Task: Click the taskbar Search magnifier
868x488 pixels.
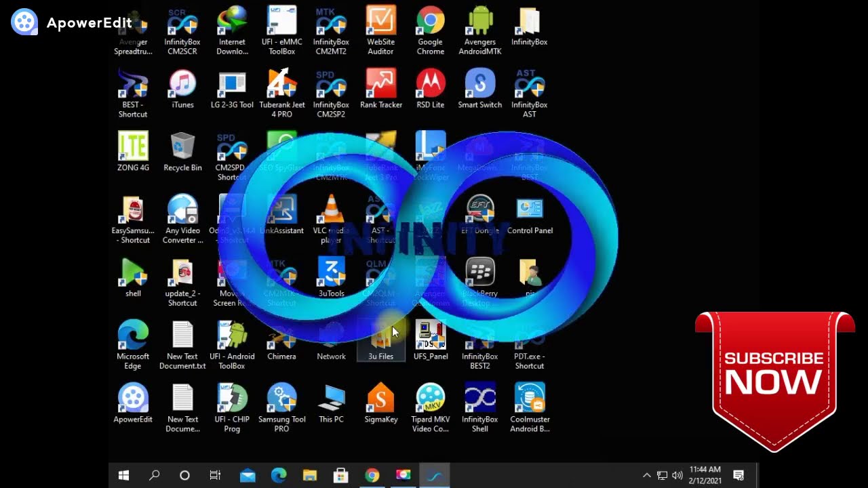Action: [x=154, y=475]
